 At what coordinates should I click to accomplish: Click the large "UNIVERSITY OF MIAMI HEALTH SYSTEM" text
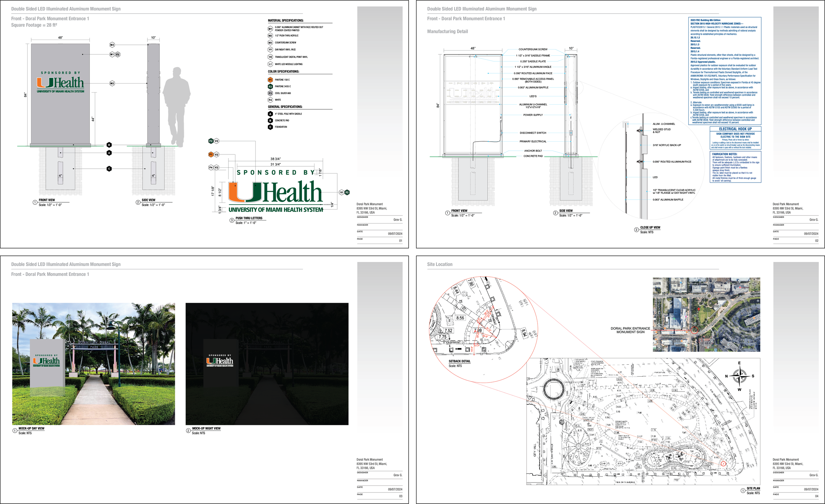pos(276,210)
